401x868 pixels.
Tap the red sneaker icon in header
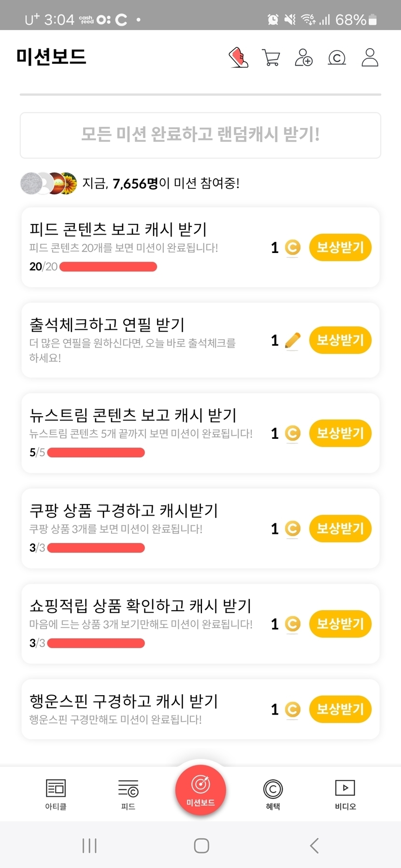tap(238, 57)
